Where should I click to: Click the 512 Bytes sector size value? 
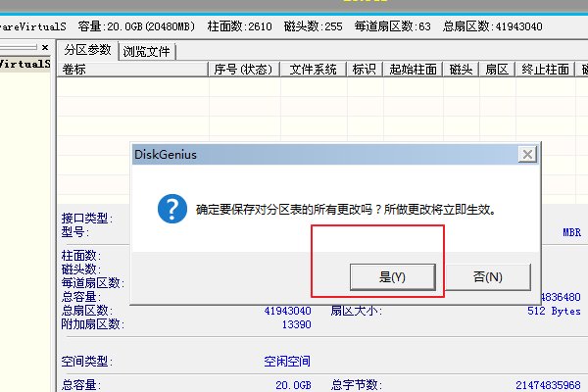554,311
